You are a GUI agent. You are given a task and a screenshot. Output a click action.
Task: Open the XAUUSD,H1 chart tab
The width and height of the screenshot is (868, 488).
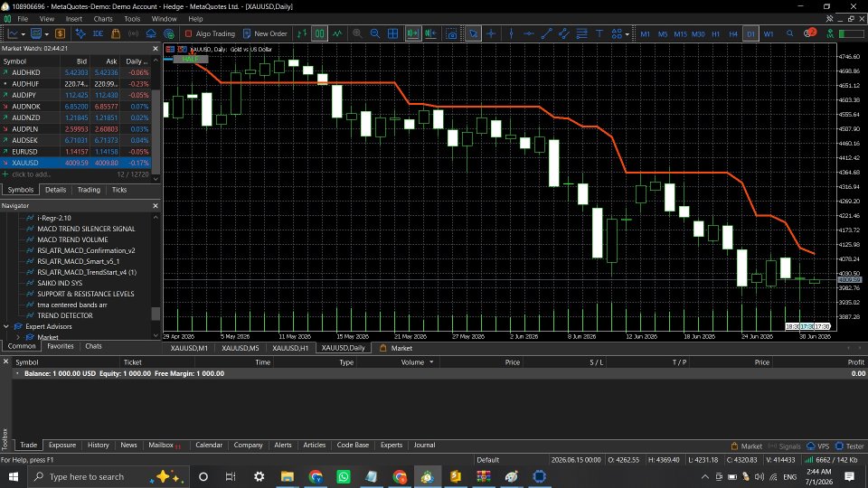(x=290, y=348)
